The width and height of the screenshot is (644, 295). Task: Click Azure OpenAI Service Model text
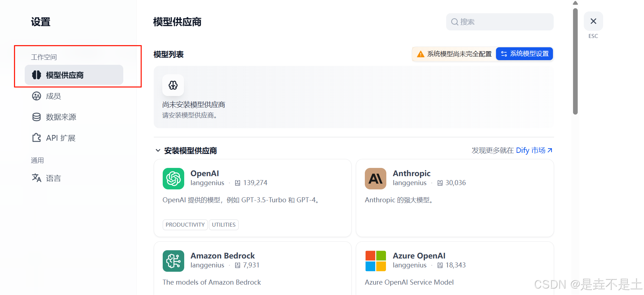point(409,282)
